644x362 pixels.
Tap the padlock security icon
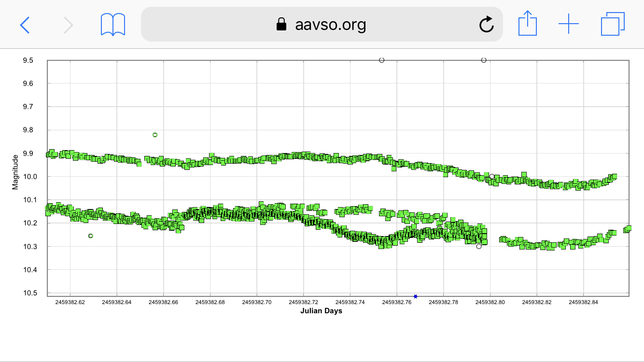281,24
